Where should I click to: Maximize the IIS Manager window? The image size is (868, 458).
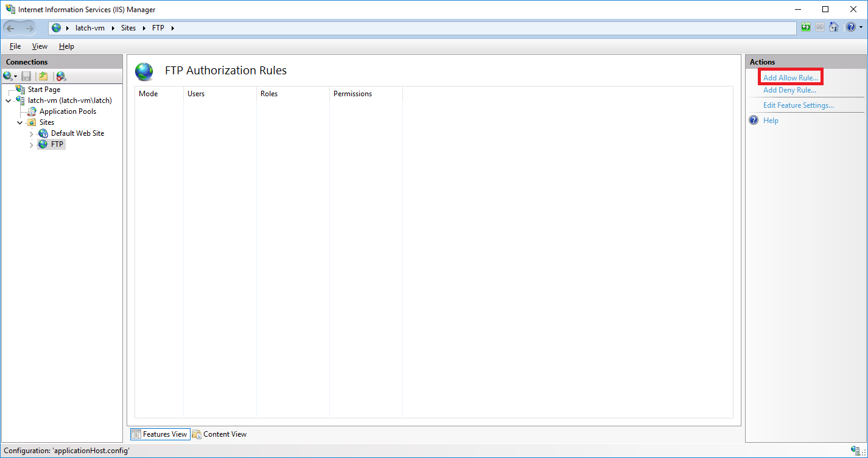825,9
